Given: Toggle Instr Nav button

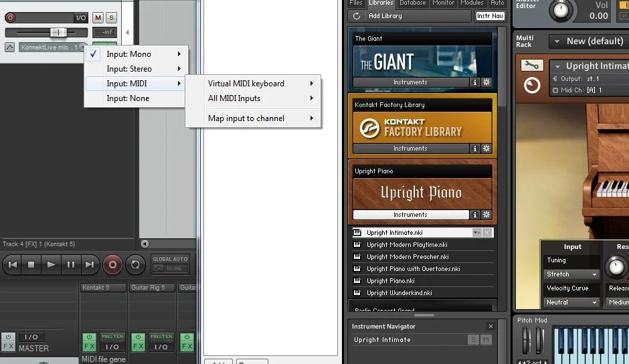Looking at the screenshot, I should (490, 16).
